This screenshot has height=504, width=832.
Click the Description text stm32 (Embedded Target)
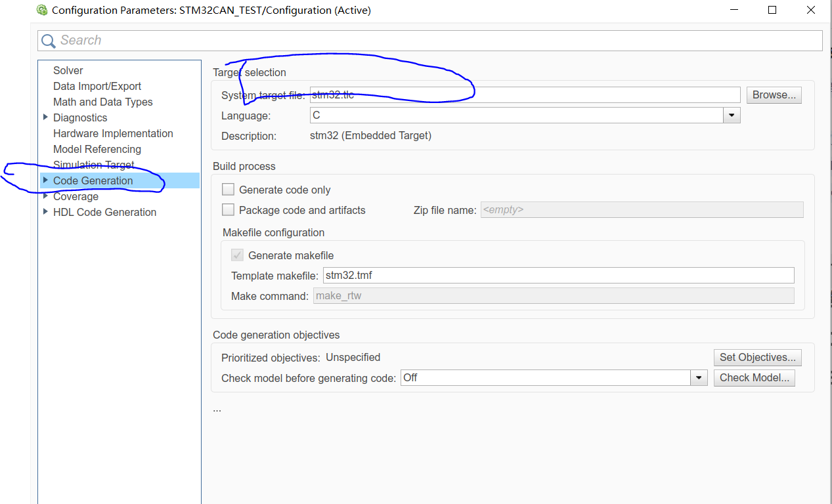(370, 136)
